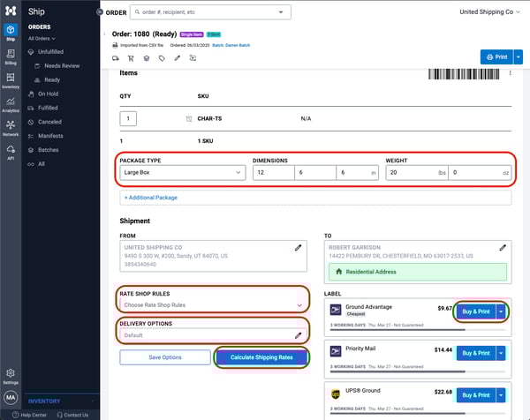Click the API cloud icon
This screenshot has width=530, height=420.
point(11,151)
